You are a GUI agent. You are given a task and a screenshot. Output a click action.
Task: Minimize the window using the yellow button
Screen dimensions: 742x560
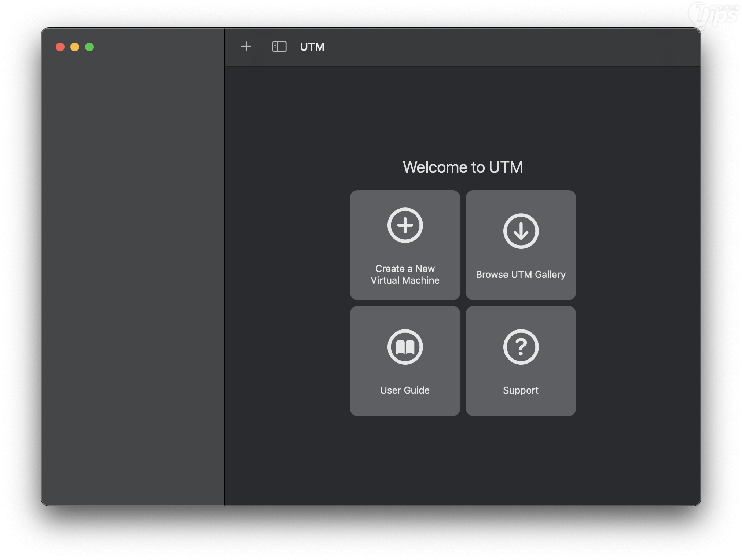click(75, 47)
